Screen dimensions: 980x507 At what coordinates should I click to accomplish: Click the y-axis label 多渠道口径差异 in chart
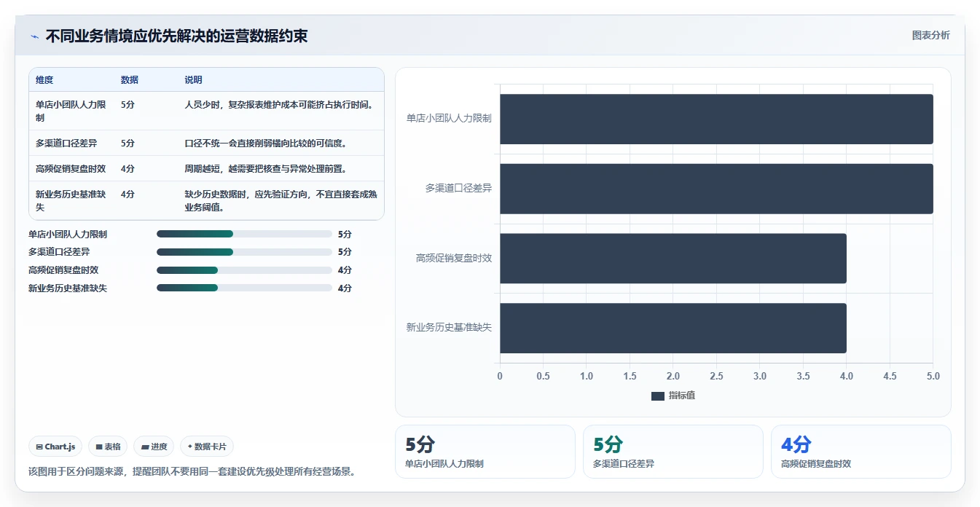pyautogui.click(x=459, y=188)
